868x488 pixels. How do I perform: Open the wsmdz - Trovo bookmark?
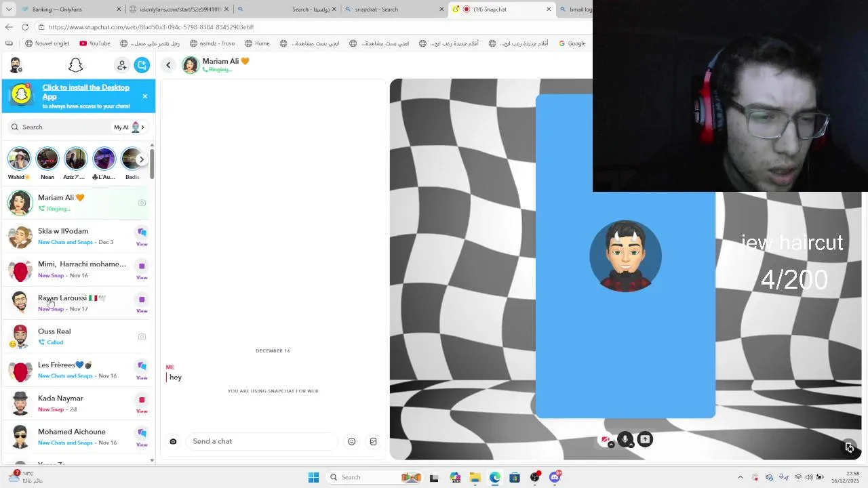pyautogui.click(x=212, y=43)
